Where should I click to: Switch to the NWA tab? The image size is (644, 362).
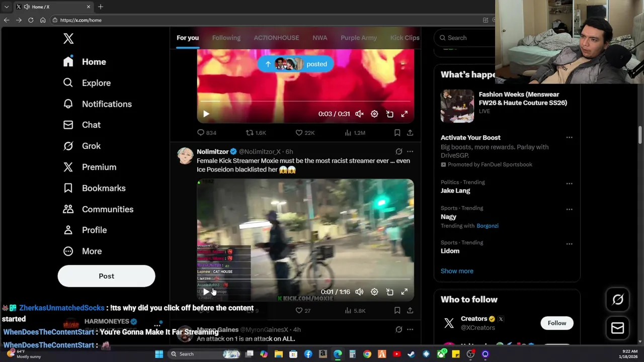pyautogui.click(x=319, y=38)
